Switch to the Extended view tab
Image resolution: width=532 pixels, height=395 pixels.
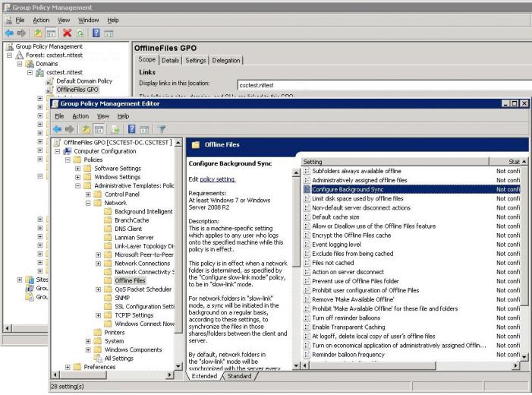204,376
